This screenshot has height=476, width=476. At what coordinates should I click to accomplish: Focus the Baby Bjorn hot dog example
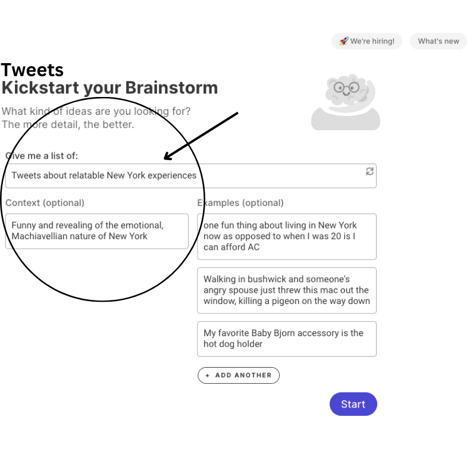(x=287, y=339)
